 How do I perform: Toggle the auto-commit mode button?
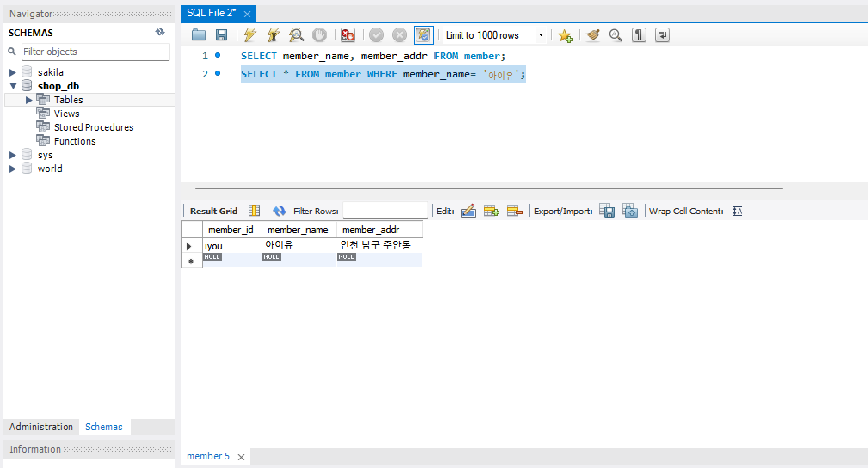(x=423, y=35)
